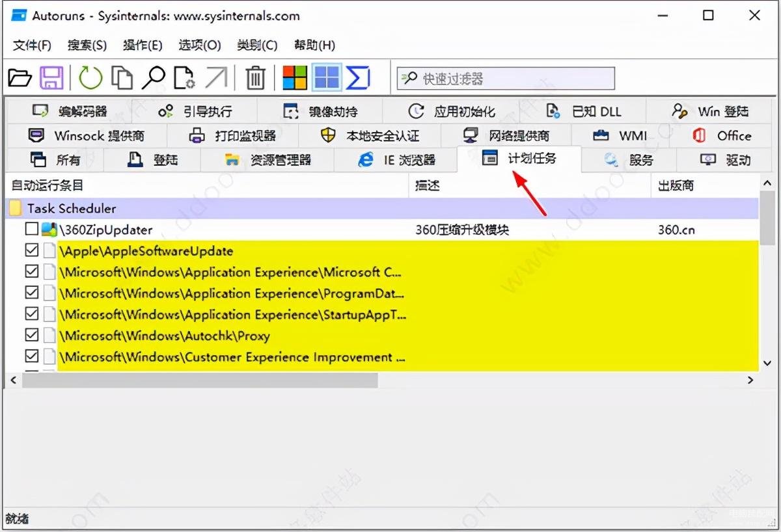Sort by the 自动运行条目 column header
The width and height of the screenshot is (781, 532).
(x=207, y=185)
